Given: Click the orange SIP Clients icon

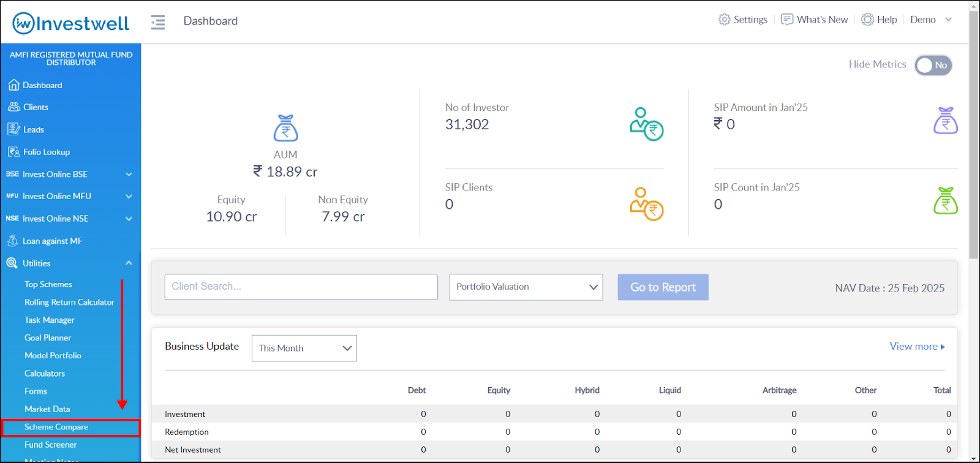Looking at the screenshot, I should click(647, 204).
